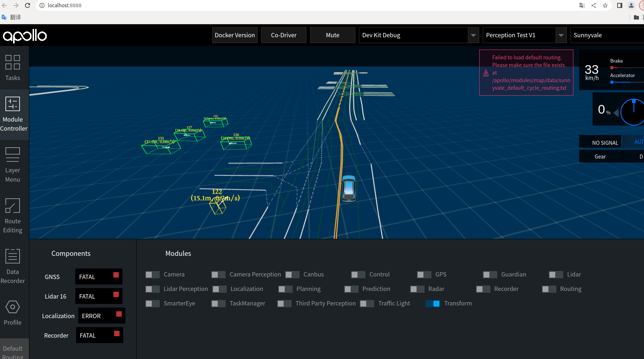Click the Lidar 16 FATAL status
The width and height of the screenshot is (644, 359).
pos(99,296)
